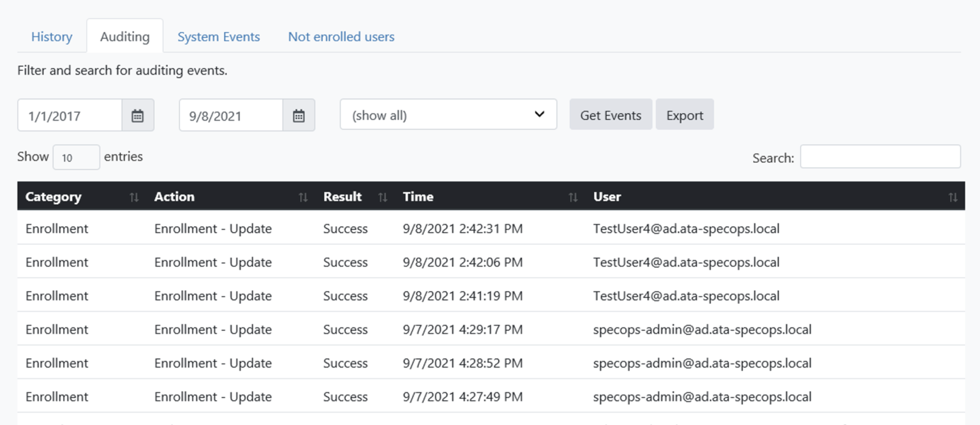980x425 pixels.
Task: Sort the Time column
Action: point(571,197)
